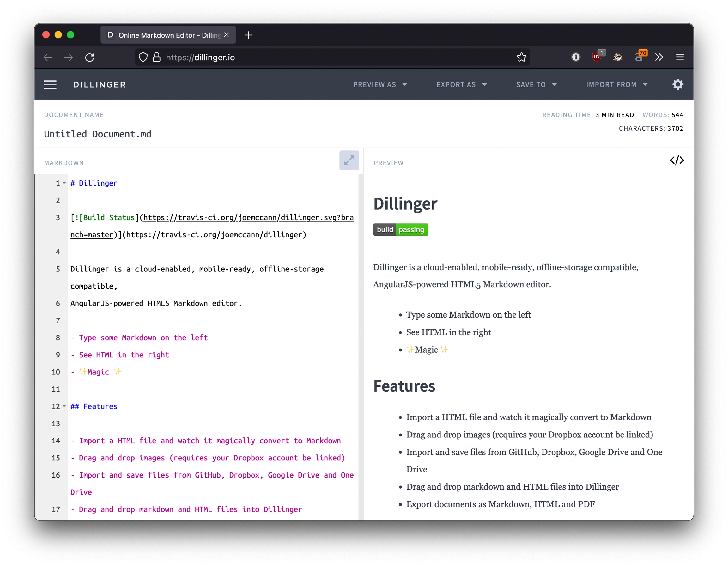Toggle HTML source view with code icon
Screen dimensions: 728x566
click(x=677, y=161)
